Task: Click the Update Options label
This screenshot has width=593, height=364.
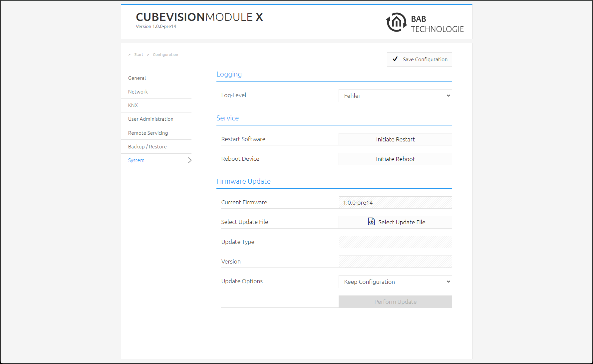Action: [242, 281]
